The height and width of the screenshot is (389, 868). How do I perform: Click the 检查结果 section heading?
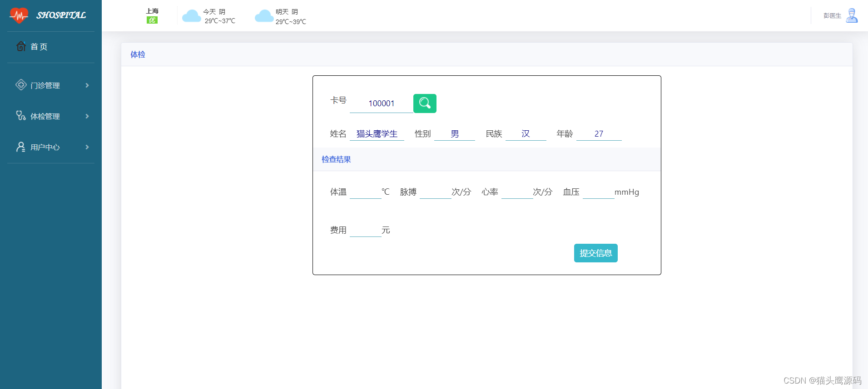(336, 159)
